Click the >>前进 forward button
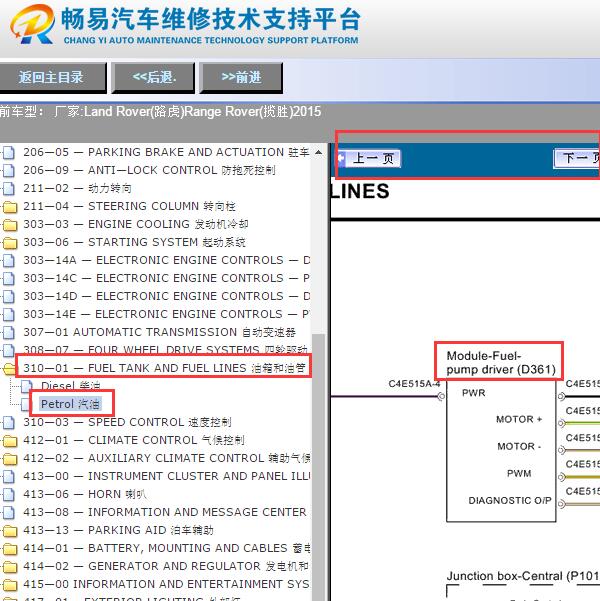The image size is (600, 601). point(241,77)
